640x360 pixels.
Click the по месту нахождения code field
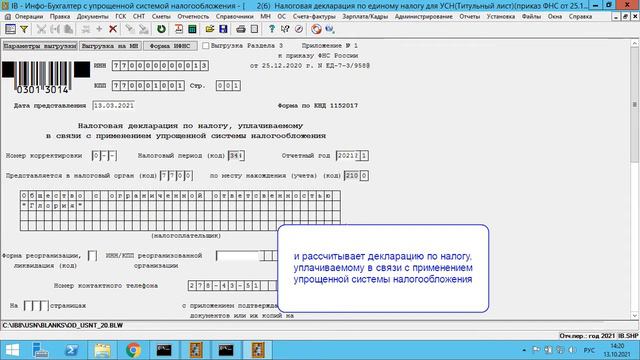point(356,176)
